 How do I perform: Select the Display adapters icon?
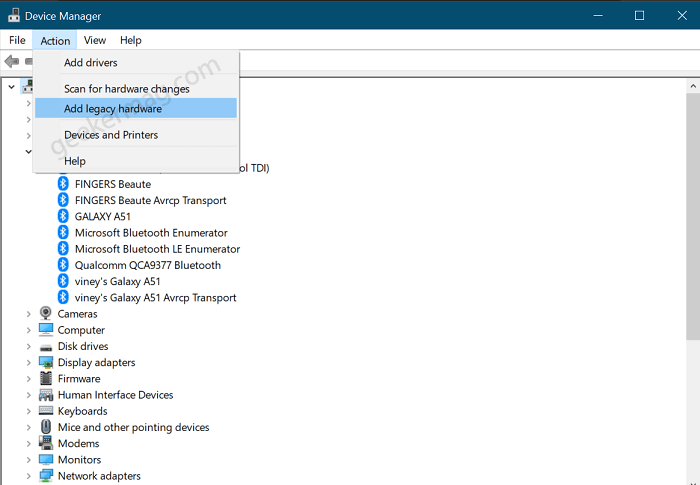pyautogui.click(x=46, y=362)
